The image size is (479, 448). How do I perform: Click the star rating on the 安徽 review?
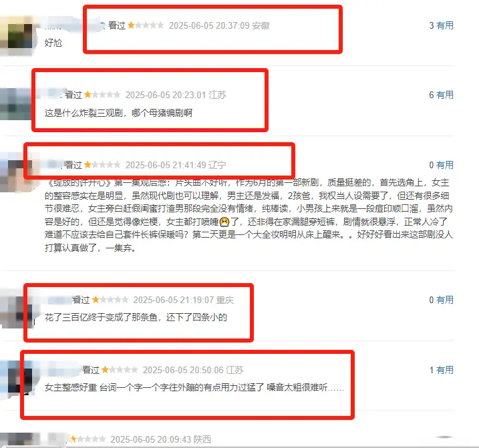[x=146, y=25]
